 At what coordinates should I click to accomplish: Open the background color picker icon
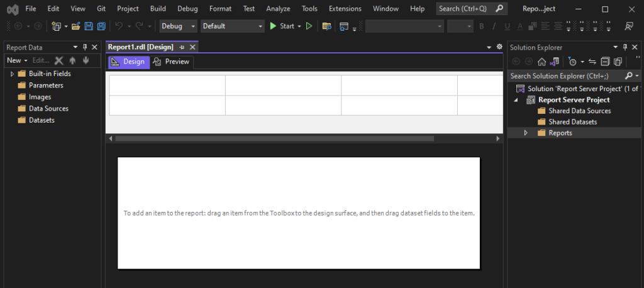coord(532,26)
